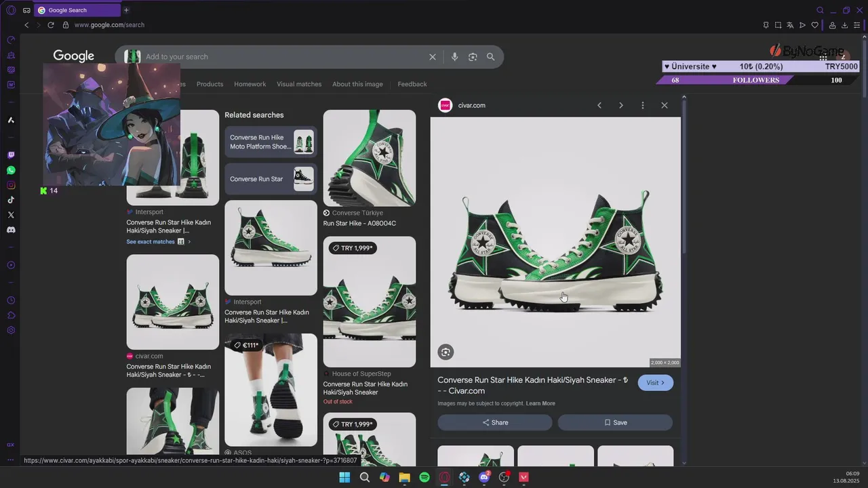Open the GX Corner gamepad icon
Image resolution: width=868 pixels, height=488 pixels.
[26, 10]
